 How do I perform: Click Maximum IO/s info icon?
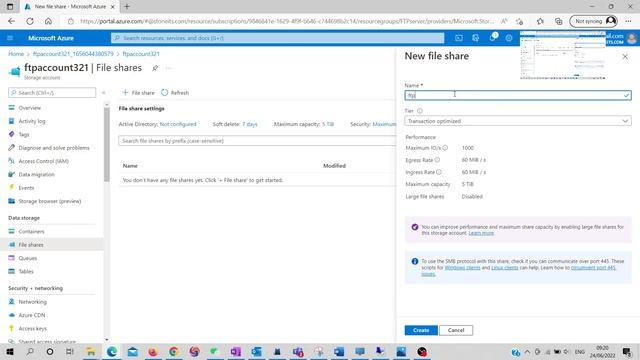(x=445, y=148)
